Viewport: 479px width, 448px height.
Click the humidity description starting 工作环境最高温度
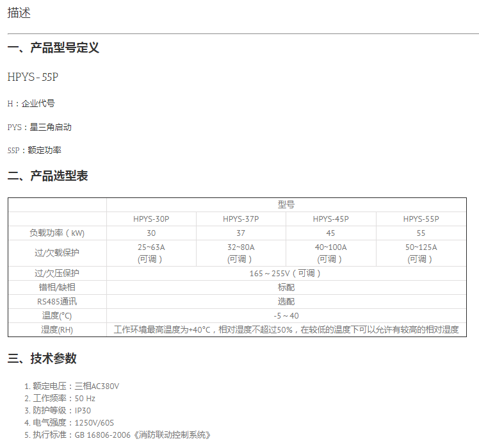click(x=286, y=329)
